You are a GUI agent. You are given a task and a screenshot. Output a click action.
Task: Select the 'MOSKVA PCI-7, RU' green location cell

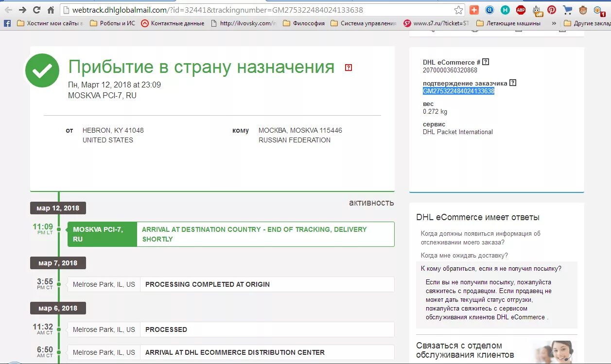tap(102, 234)
